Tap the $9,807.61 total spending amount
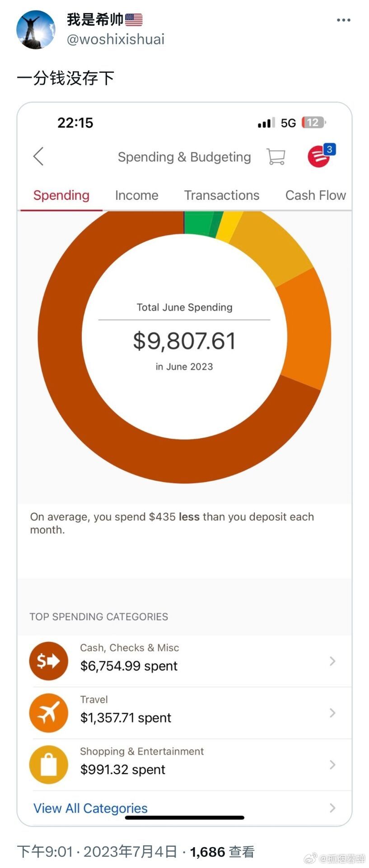Viewport: 369px width, 868px height. coord(184,341)
